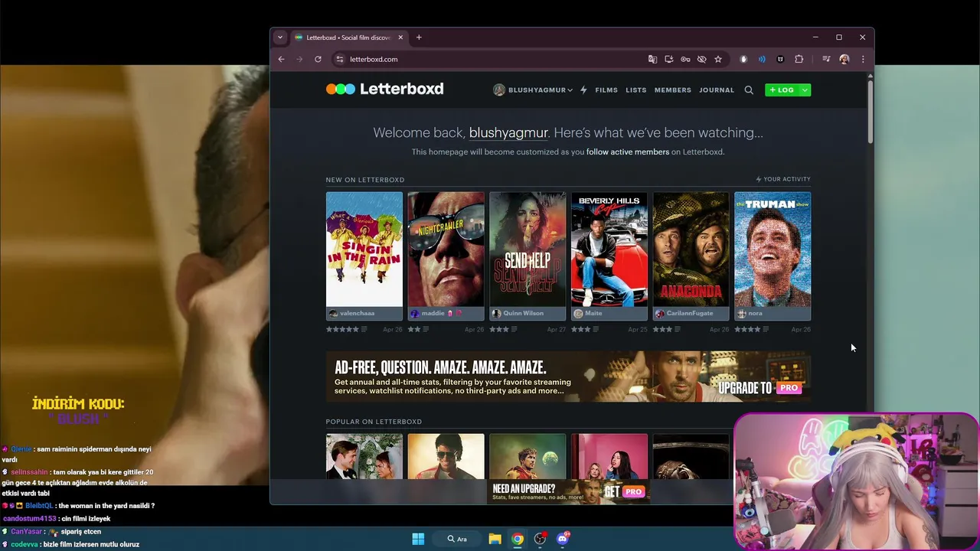Select the Letterboxd browser tab

coord(349,37)
